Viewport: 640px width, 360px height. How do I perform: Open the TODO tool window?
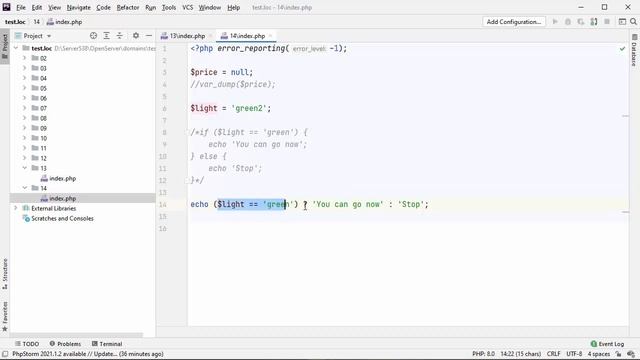point(27,344)
